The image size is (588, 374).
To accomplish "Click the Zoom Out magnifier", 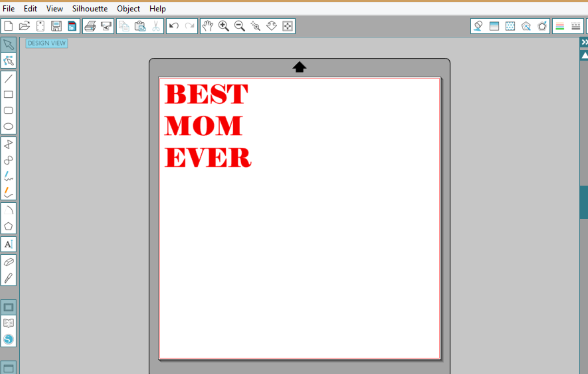I will 240,26.
